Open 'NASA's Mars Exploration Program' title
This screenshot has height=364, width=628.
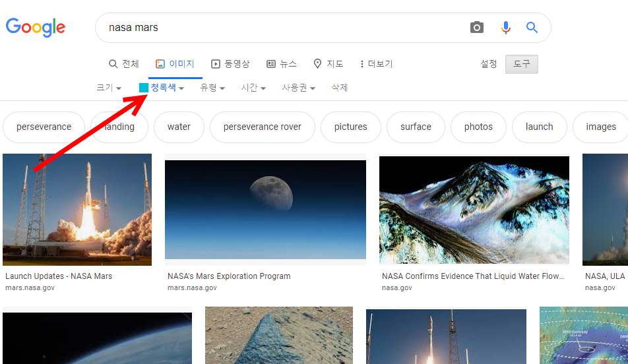[x=229, y=276]
